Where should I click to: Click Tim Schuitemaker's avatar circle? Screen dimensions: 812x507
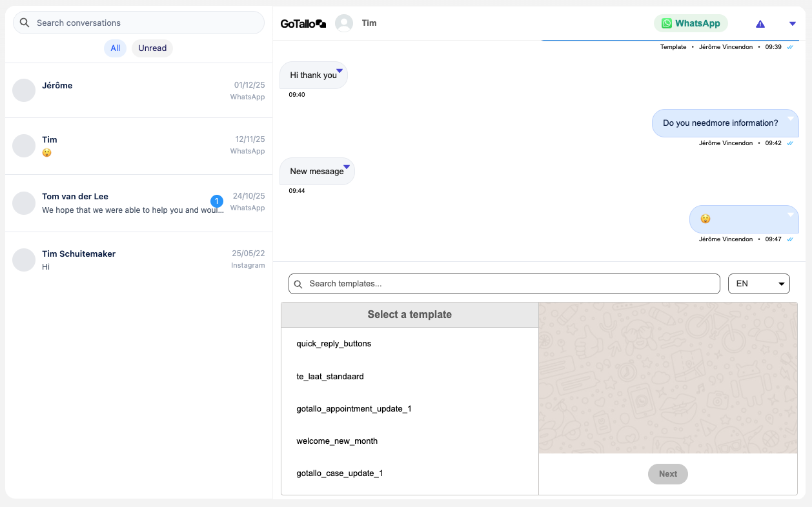(24, 260)
